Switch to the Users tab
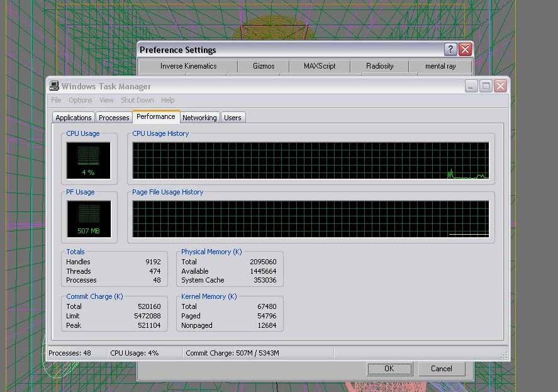Viewport: 558px width, 392px height. pyautogui.click(x=233, y=118)
